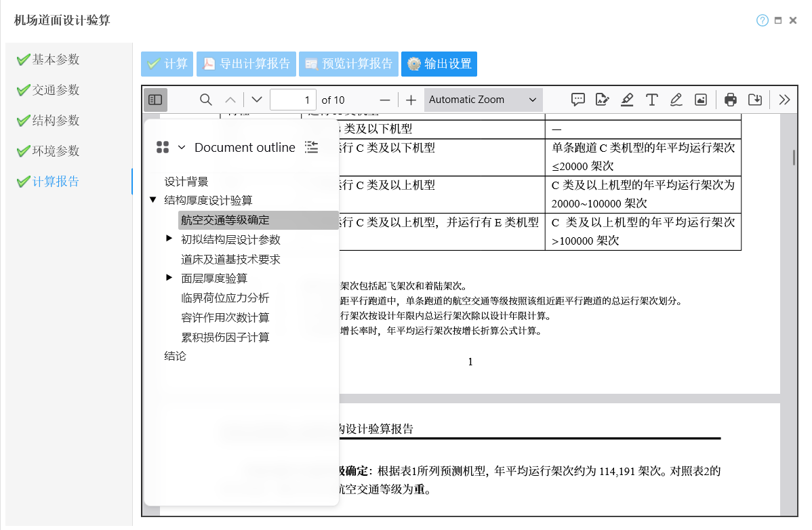
Task: Go to the next page arrow
Action: point(256,100)
